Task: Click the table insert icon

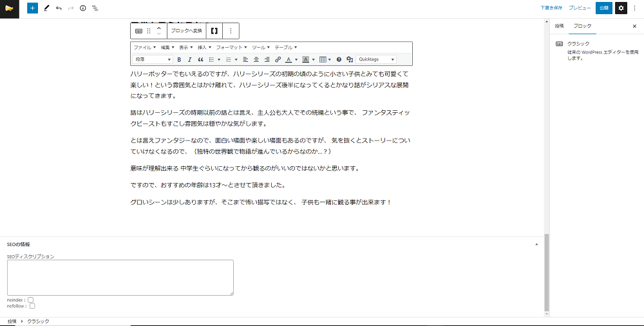Action: click(x=323, y=60)
